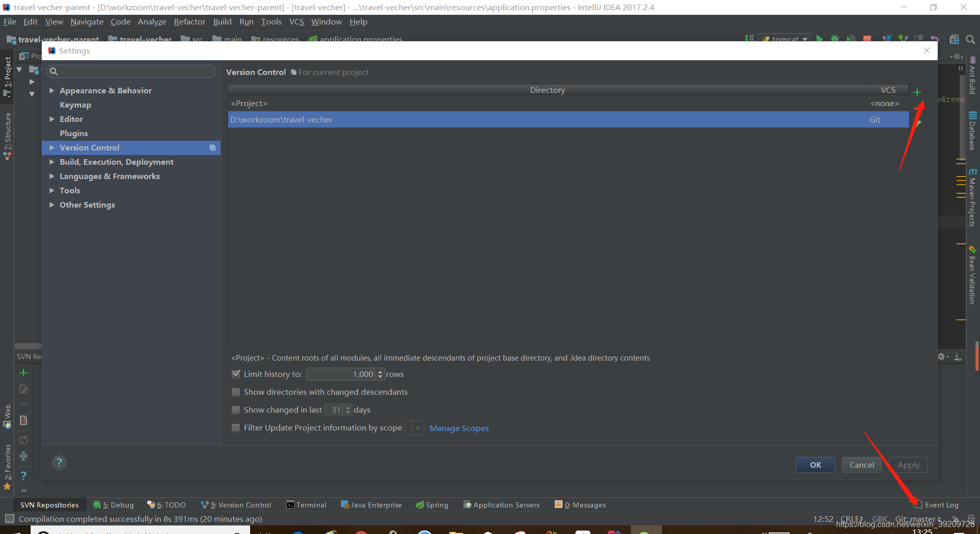Image resolution: width=980 pixels, height=534 pixels.
Task: Click the Update Project VCS icon in toolbar
Action: coord(888,39)
